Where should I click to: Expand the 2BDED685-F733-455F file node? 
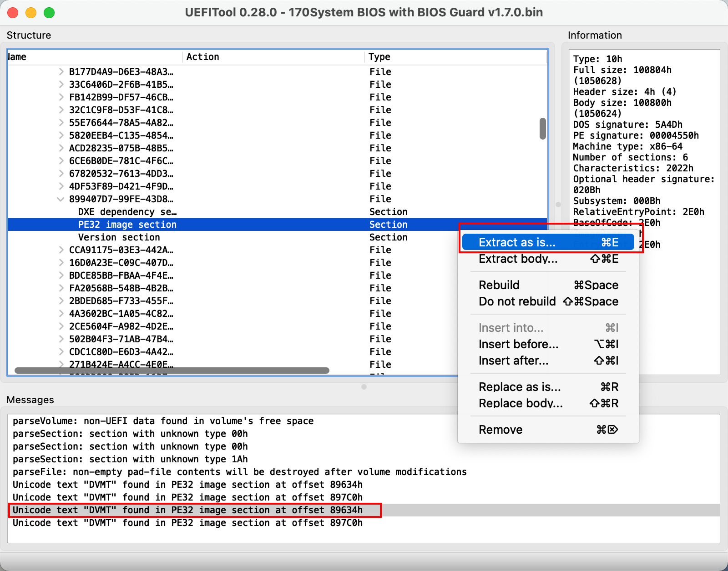[61, 301]
